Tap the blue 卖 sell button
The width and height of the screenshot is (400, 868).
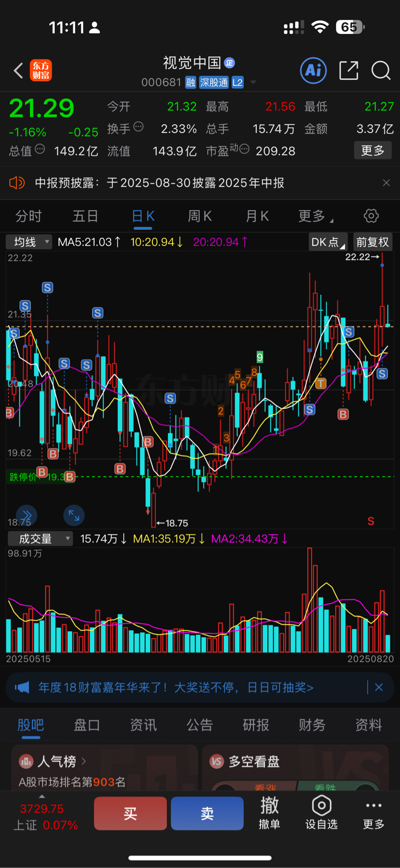207,813
